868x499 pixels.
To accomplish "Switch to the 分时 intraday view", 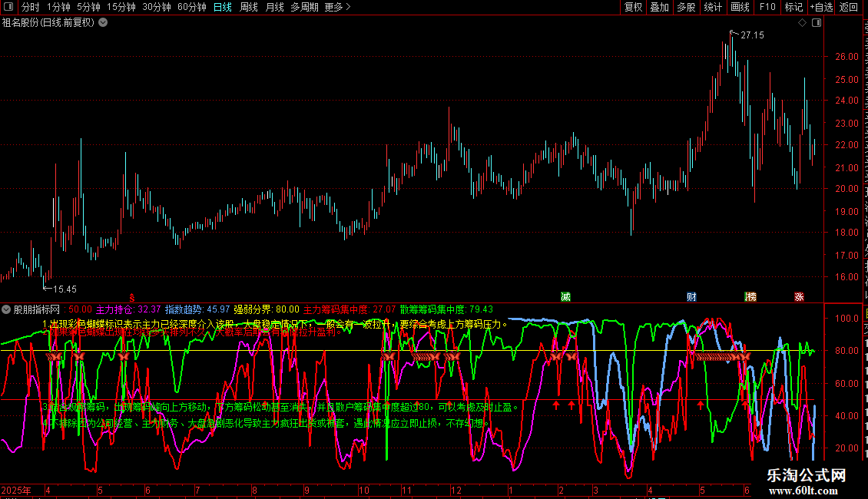I will coord(31,7).
